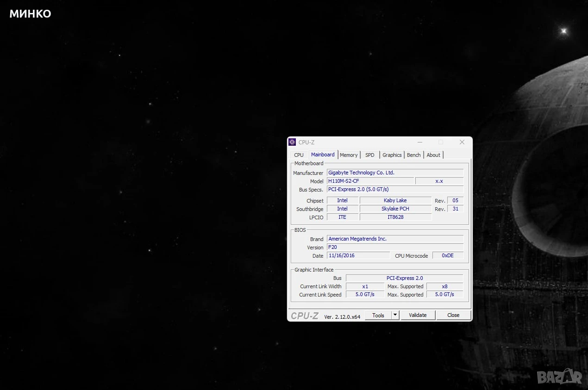Click the Skylake PCH southbridge value

395,209
